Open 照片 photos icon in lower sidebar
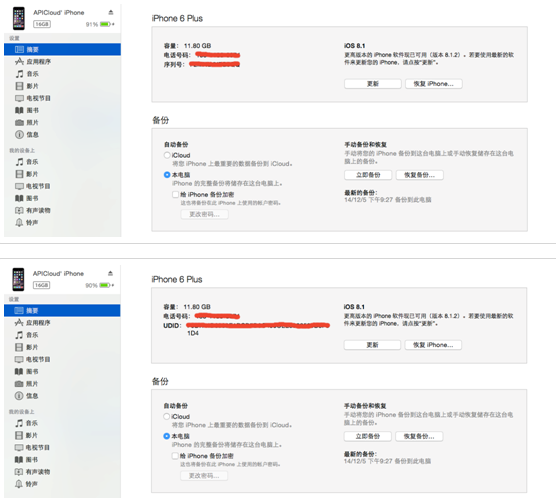Viewport: 556px width, 502px height. (19, 384)
